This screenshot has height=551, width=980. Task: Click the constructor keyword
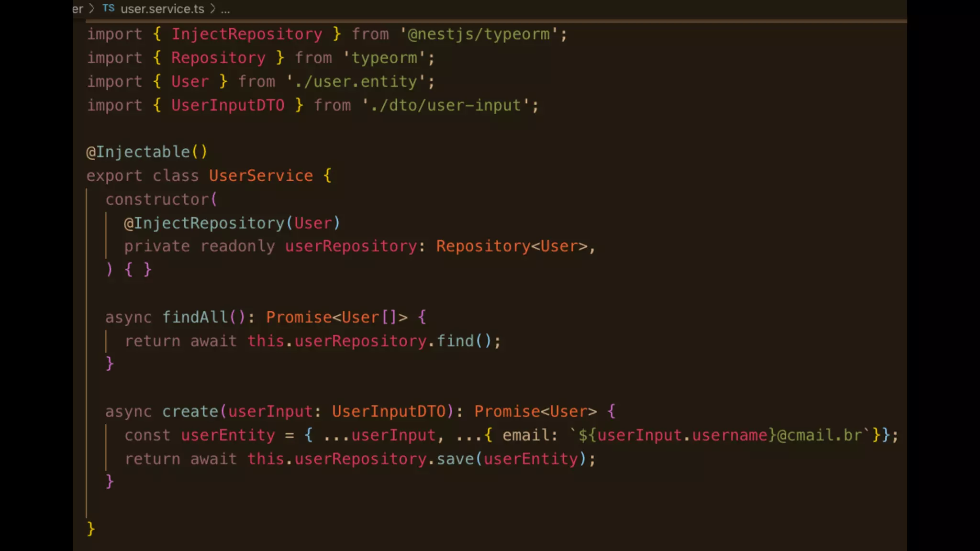[x=156, y=199]
